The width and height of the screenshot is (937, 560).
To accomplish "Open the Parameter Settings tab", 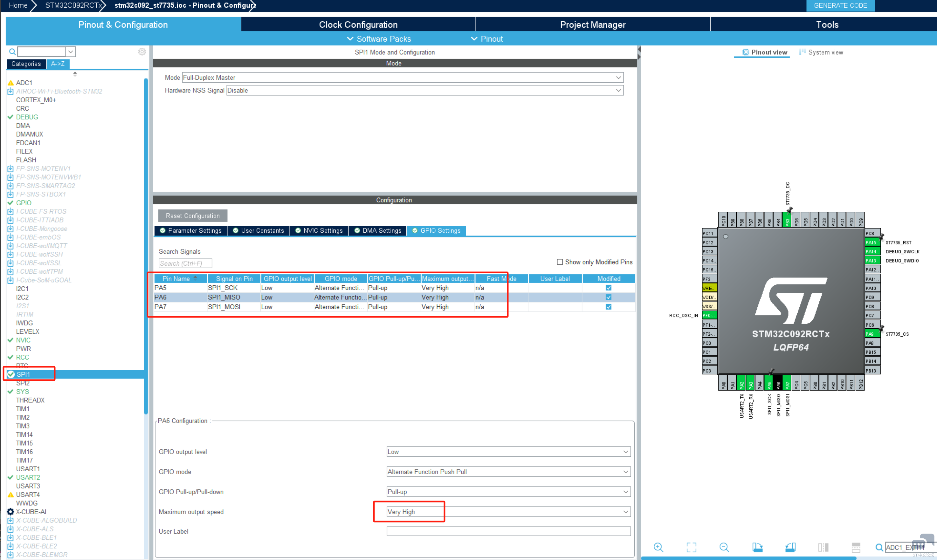I will click(191, 230).
